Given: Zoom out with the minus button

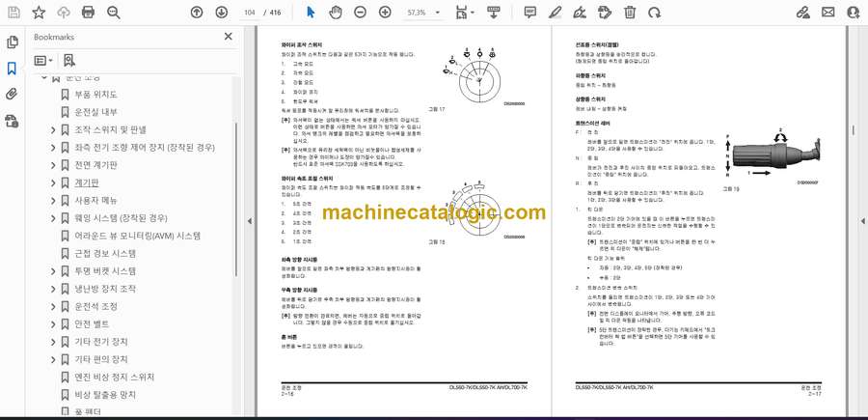Looking at the screenshot, I should pos(361,13).
